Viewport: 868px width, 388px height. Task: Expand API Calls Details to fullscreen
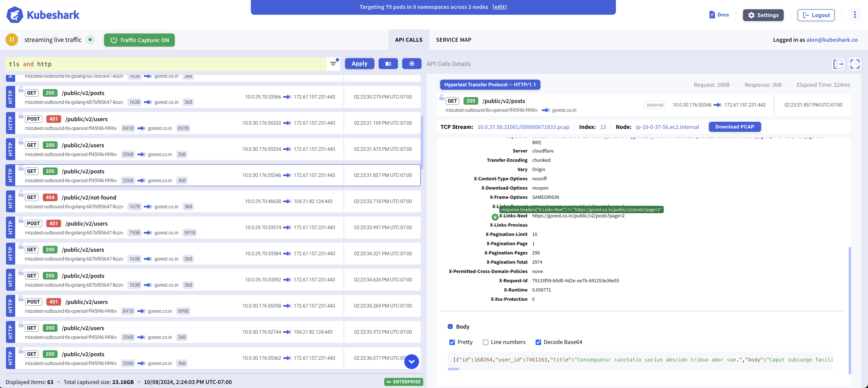click(855, 64)
